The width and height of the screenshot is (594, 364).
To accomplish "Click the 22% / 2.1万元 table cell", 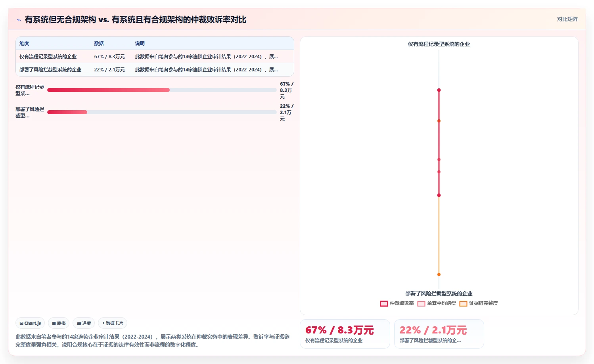I will pos(109,70).
